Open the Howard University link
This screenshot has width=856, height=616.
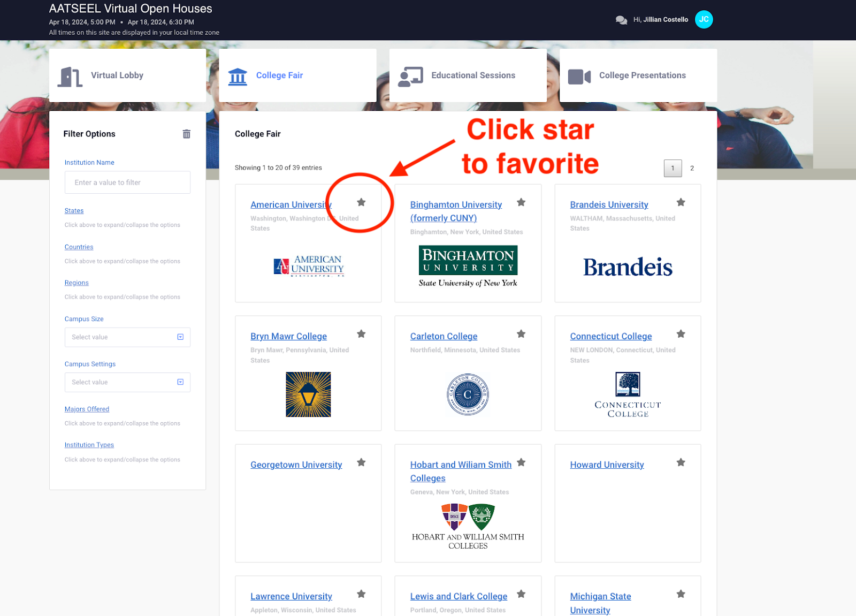607,465
